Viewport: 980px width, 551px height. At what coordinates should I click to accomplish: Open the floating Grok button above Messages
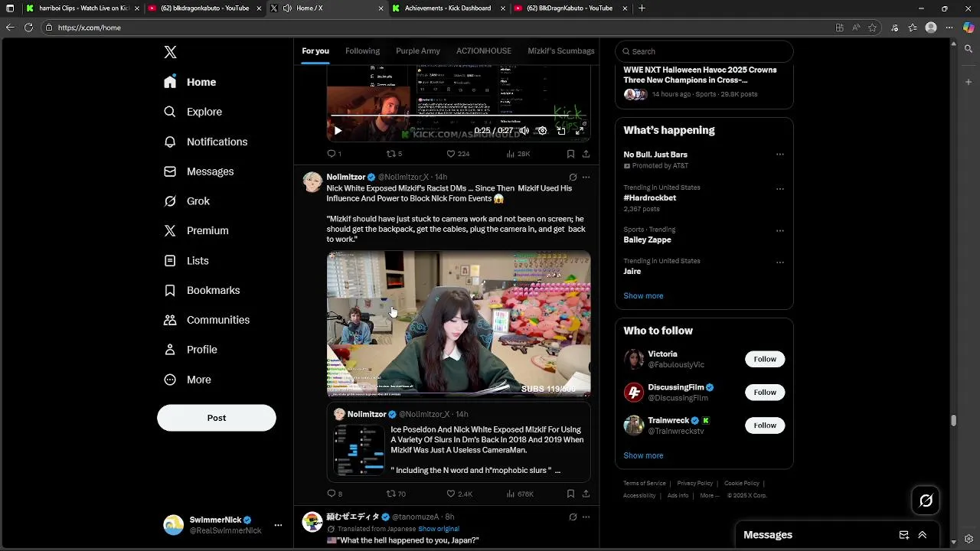point(926,501)
